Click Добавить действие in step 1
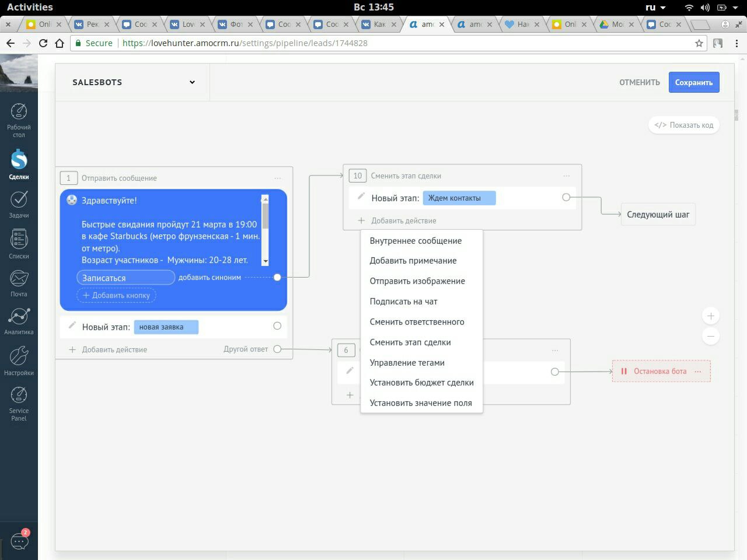The height and width of the screenshot is (560, 747). coord(108,349)
